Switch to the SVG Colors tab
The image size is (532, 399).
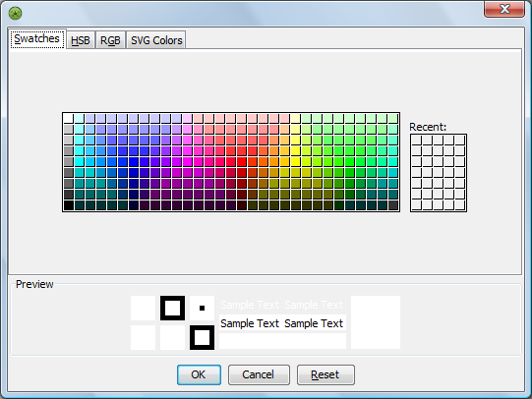[156, 40]
